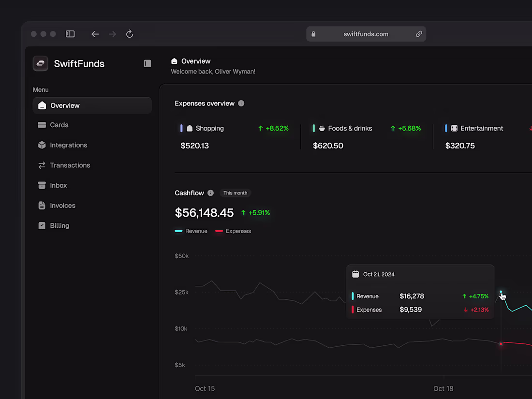This screenshot has width=532, height=399.
Task: Click the tooltip Revenue value $16,278
Action: (x=412, y=296)
